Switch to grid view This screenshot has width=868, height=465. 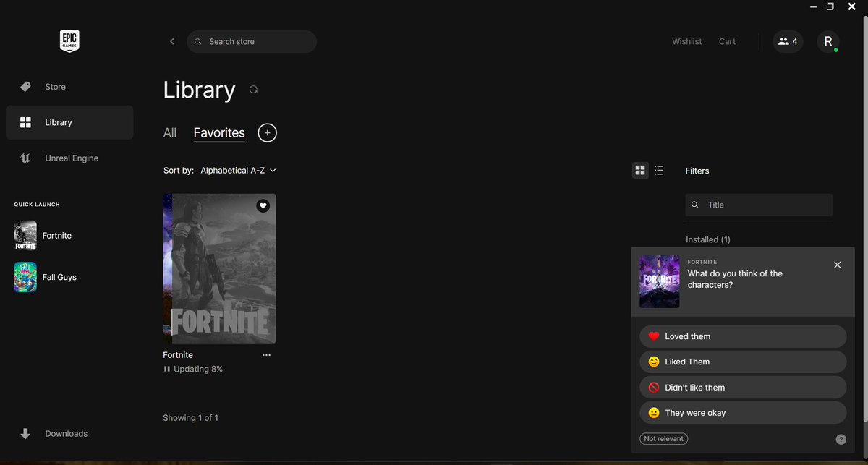pos(639,171)
